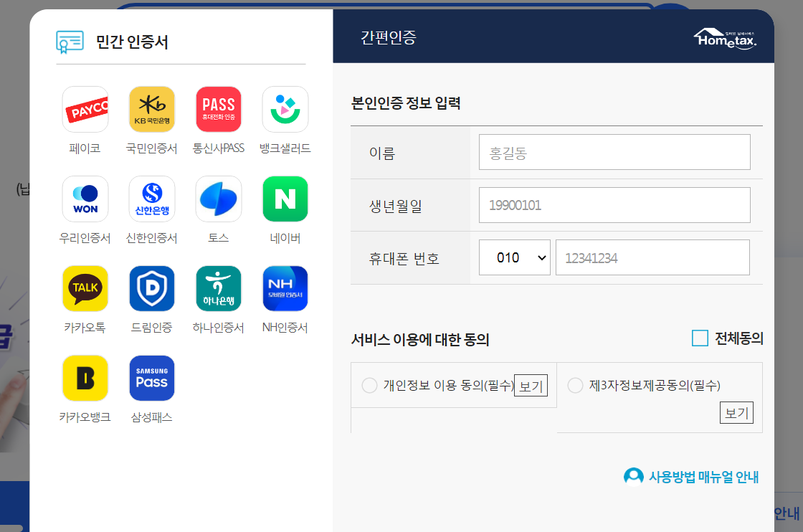This screenshot has height=532, width=803.
Task: Click the 생년월일 input field
Action: 614,205
